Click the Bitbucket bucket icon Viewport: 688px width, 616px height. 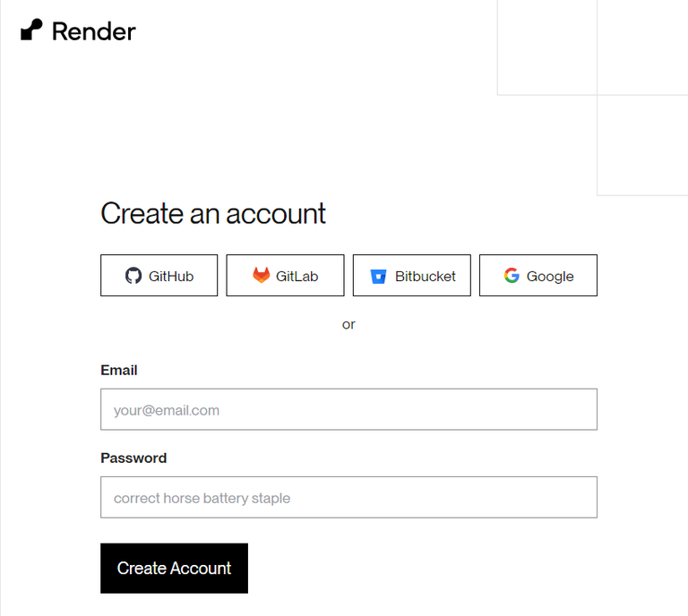379,276
